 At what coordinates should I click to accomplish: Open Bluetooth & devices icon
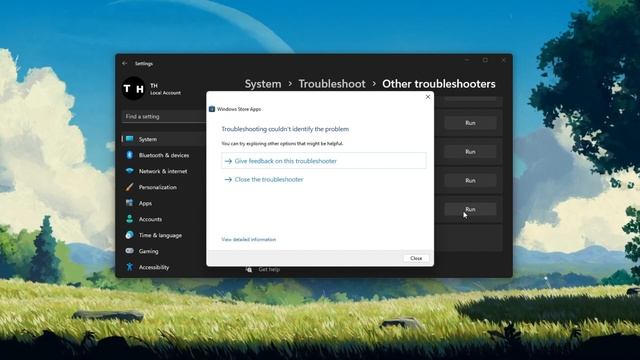pyautogui.click(x=130, y=155)
